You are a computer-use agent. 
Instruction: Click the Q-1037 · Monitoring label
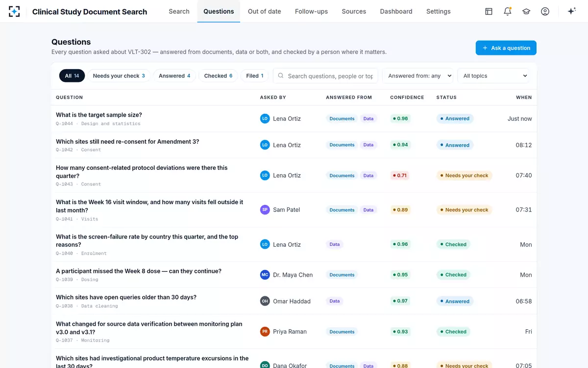click(x=83, y=341)
